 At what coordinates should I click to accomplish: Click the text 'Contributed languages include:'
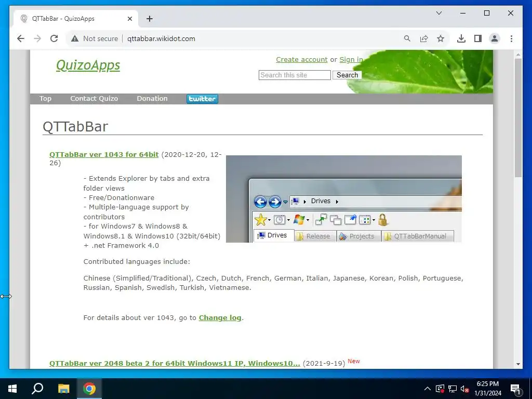pos(137,262)
